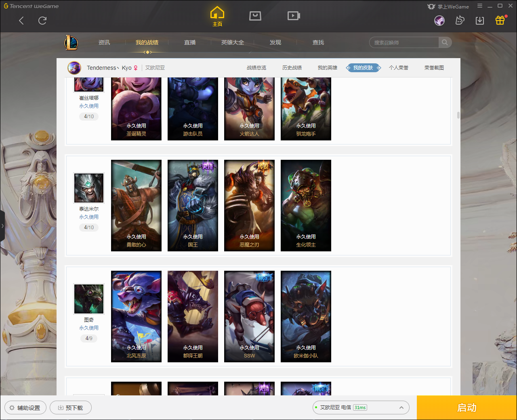517x420 pixels.
Task: Expand the left side panel arrow
Action: click(2, 226)
